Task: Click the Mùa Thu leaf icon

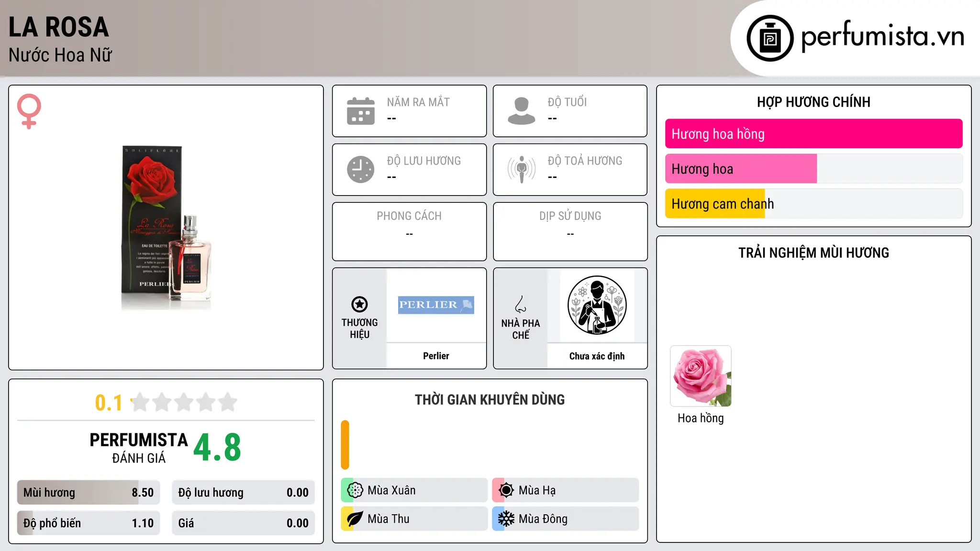Action: tap(355, 519)
